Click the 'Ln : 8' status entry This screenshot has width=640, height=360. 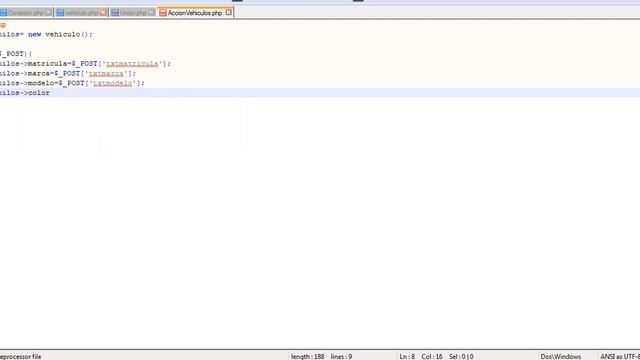[x=407, y=356]
